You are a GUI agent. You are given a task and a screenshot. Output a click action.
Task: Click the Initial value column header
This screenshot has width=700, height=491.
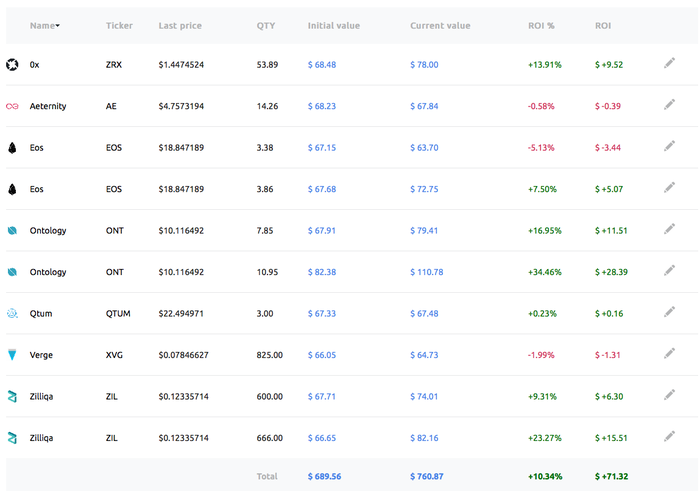334,25
